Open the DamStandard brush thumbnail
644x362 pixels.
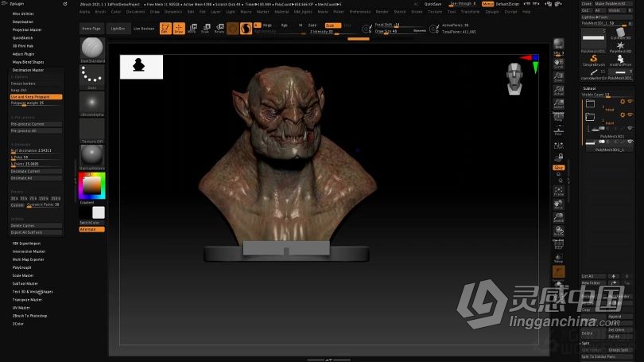pos(92,49)
